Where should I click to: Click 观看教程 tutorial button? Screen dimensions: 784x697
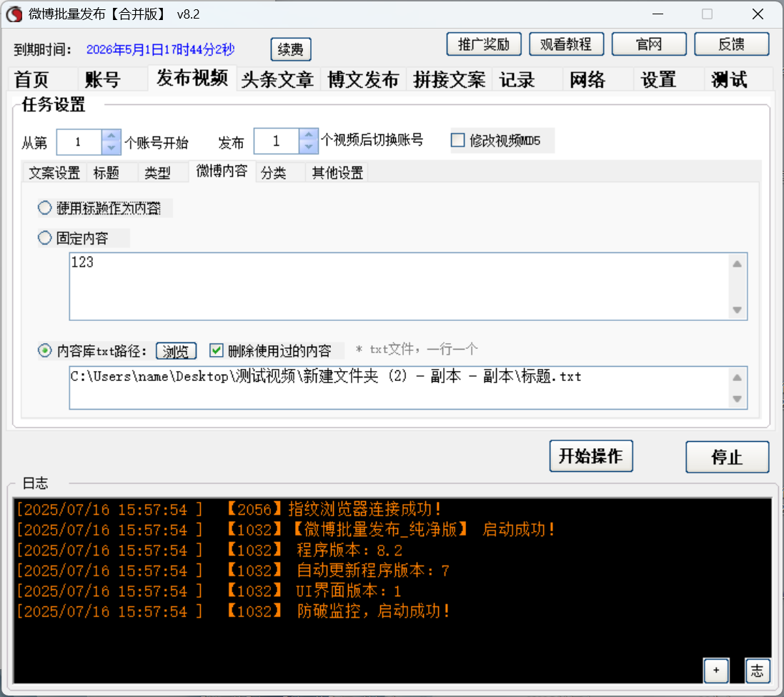pos(566,44)
